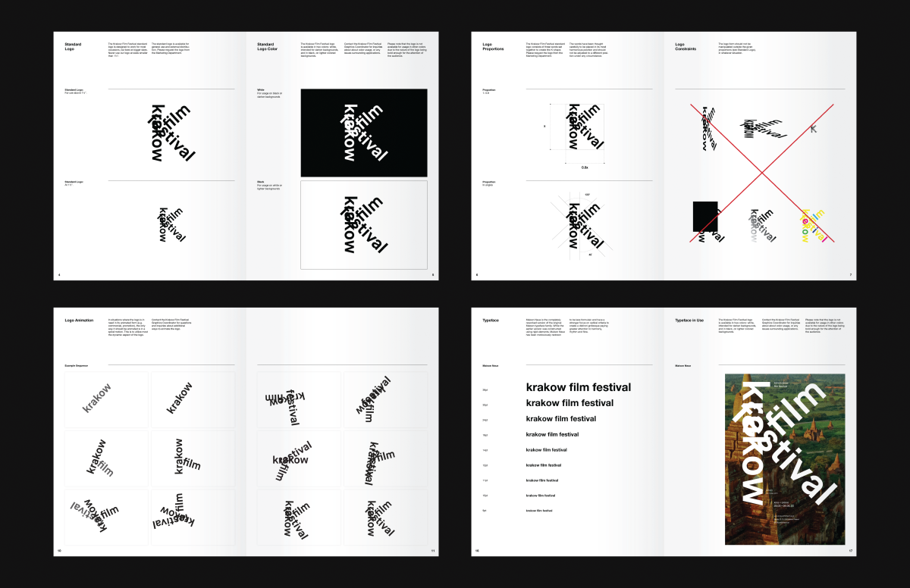The image size is (910, 588).
Task: Click the animation frame with black 'krakow' only
Action: pyautogui.click(x=193, y=399)
